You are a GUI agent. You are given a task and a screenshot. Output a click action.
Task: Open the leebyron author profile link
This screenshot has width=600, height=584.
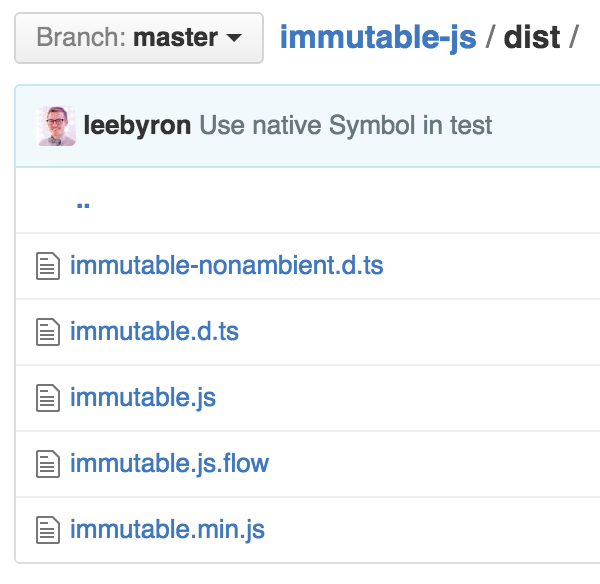point(137,126)
